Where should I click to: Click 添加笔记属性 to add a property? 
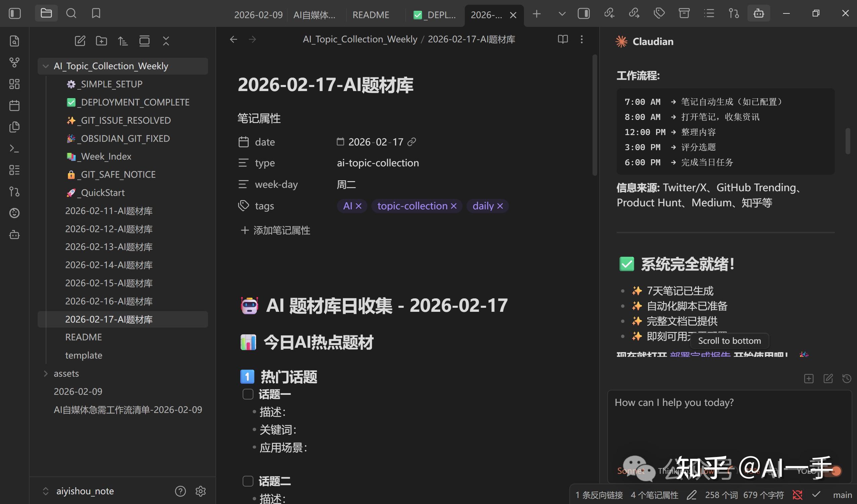[x=276, y=230]
